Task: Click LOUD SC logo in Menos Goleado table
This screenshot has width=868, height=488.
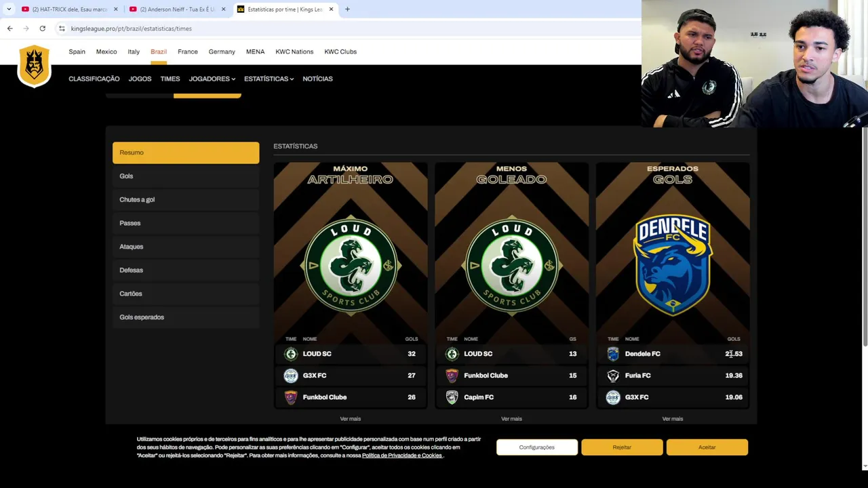Action: click(x=452, y=354)
